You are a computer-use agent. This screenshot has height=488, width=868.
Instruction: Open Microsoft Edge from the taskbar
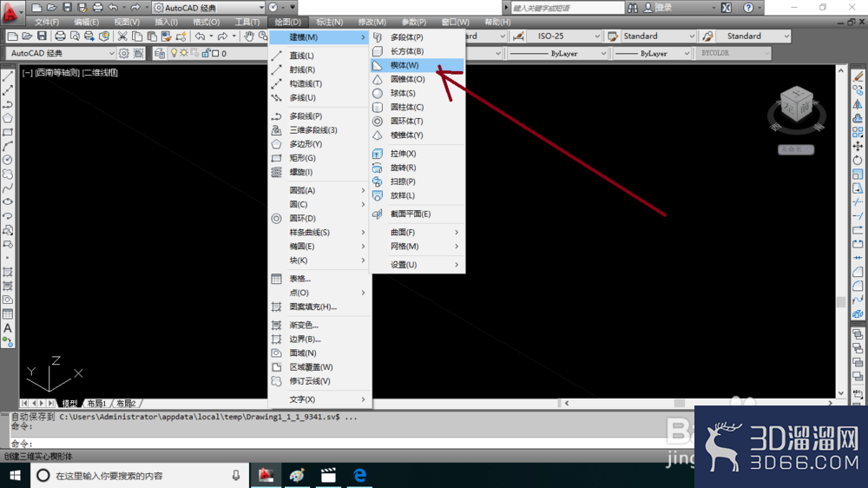tap(360, 476)
